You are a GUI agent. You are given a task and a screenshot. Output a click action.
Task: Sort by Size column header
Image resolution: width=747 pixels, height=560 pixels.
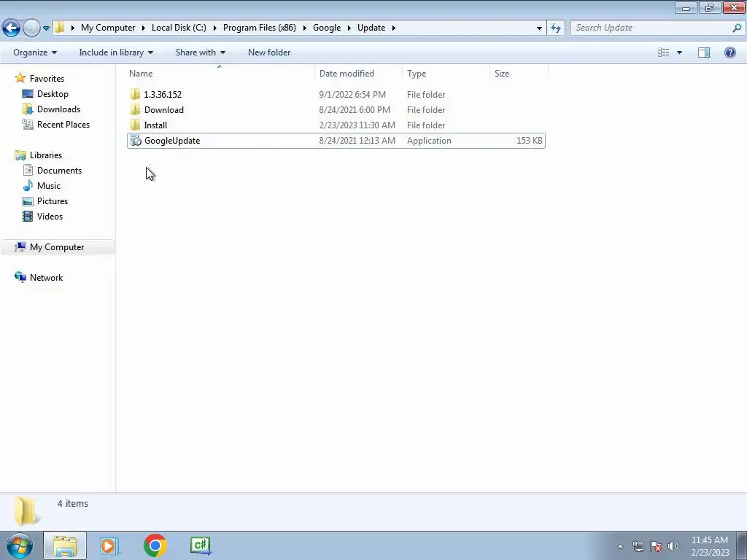pos(519,74)
